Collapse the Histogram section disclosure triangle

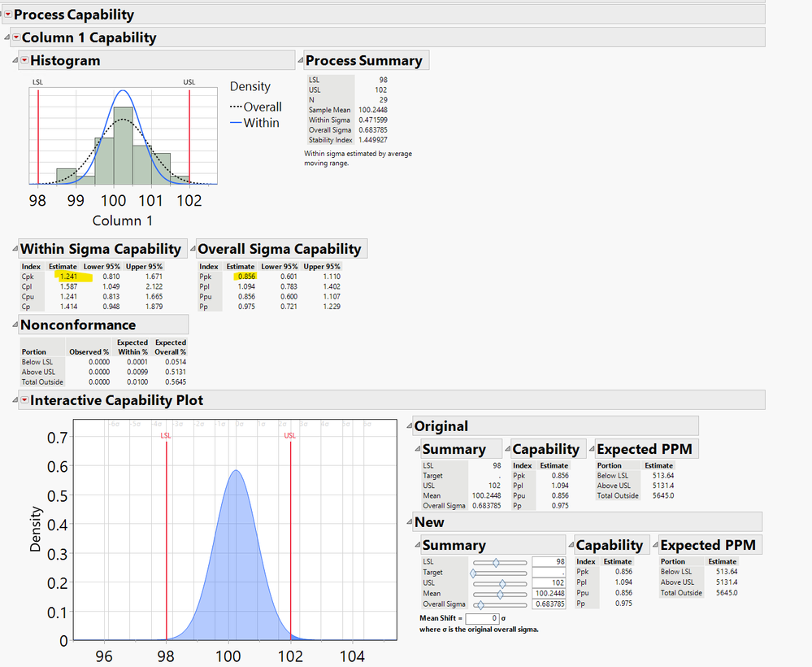(x=15, y=61)
